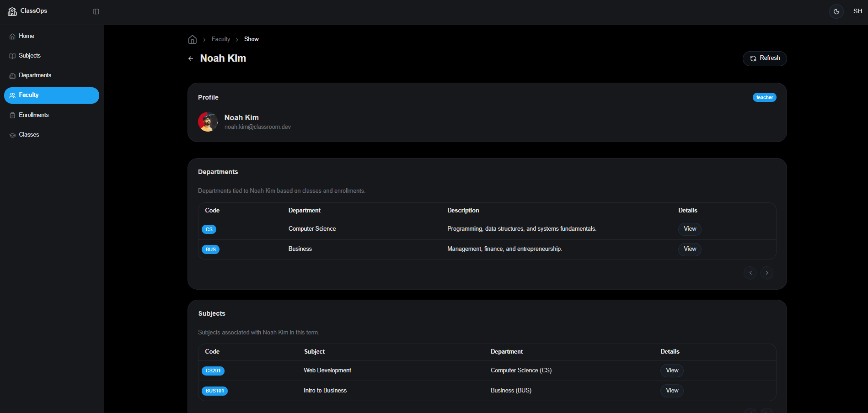Open the SH user avatar menu
868x413 pixels.
click(858, 11)
